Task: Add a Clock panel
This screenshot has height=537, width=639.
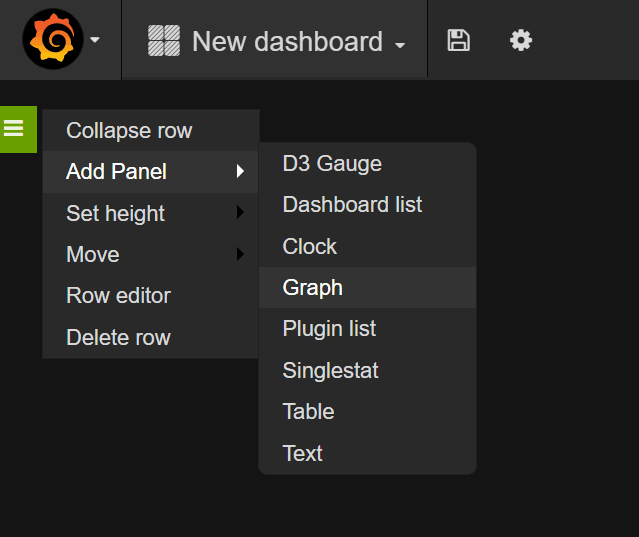Action: coord(368,246)
